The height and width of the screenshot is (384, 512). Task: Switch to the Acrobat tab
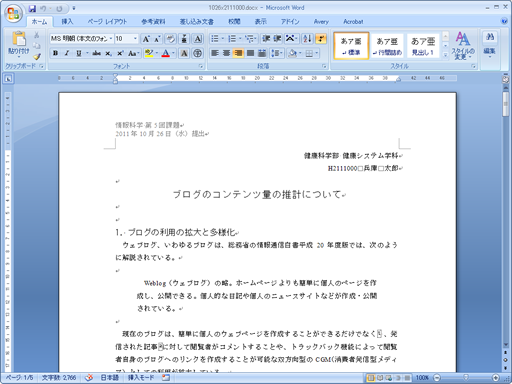coord(353,22)
